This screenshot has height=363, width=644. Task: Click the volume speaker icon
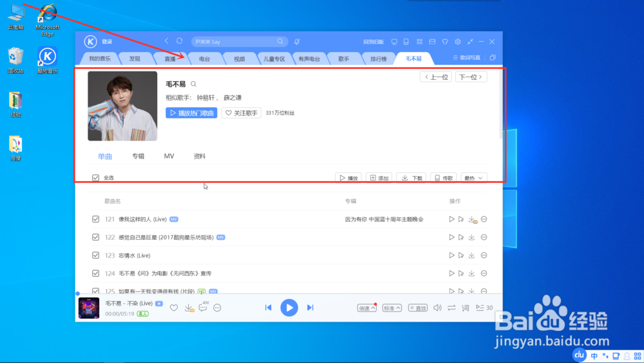437,308
